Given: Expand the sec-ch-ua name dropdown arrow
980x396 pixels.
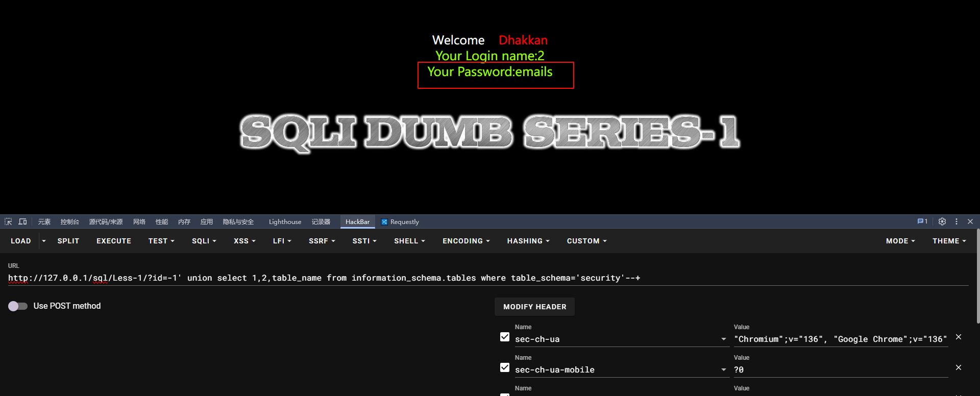Looking at the screenshot, I should [723, 339].
